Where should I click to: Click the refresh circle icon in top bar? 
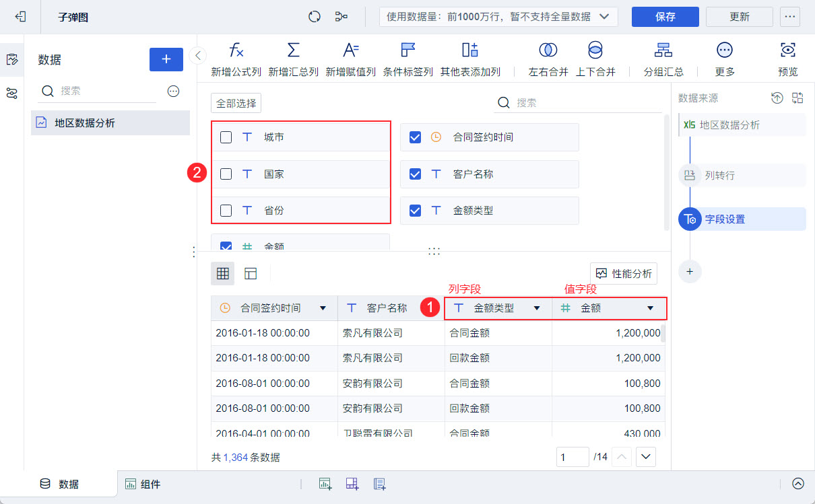315,17
